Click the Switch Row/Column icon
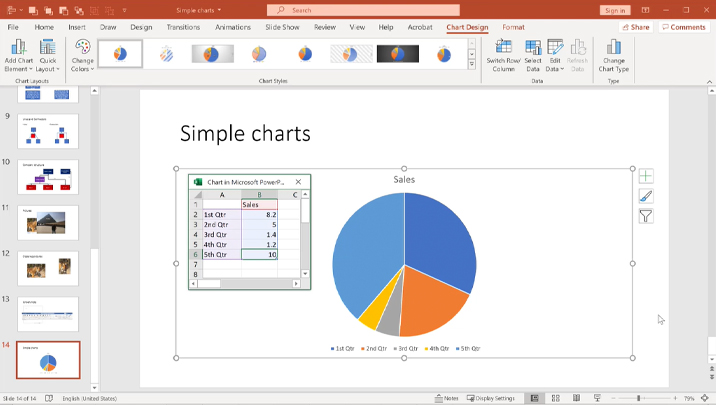The image size is (716, 405). [503, 53]
